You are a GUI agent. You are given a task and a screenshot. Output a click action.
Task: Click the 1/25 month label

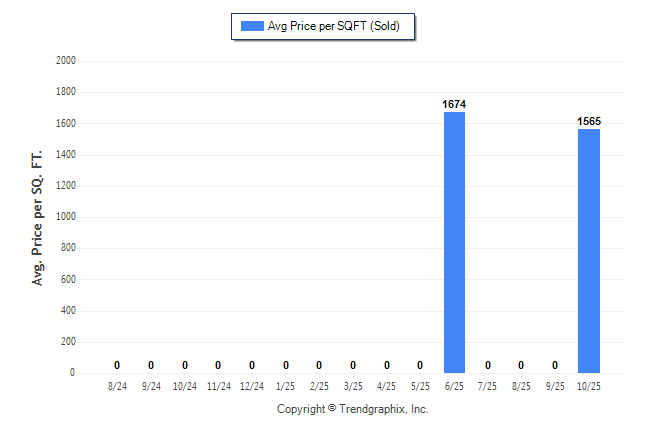286,386
